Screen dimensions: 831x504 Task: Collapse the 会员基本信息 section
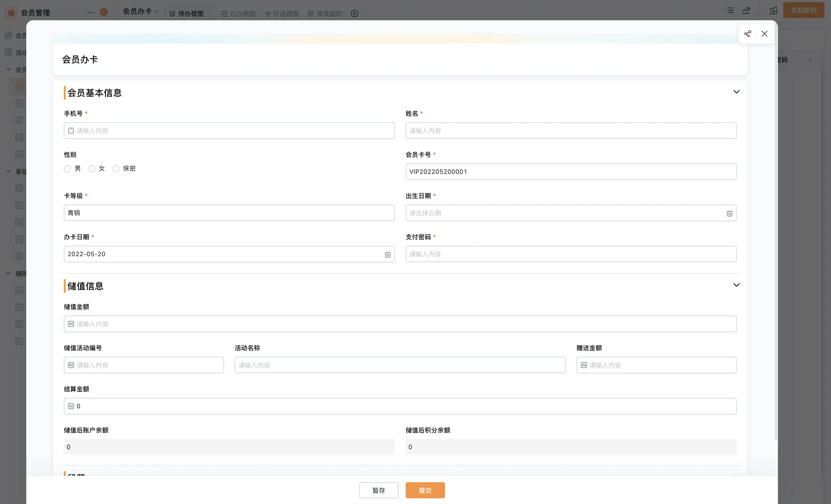coord(736,92)
